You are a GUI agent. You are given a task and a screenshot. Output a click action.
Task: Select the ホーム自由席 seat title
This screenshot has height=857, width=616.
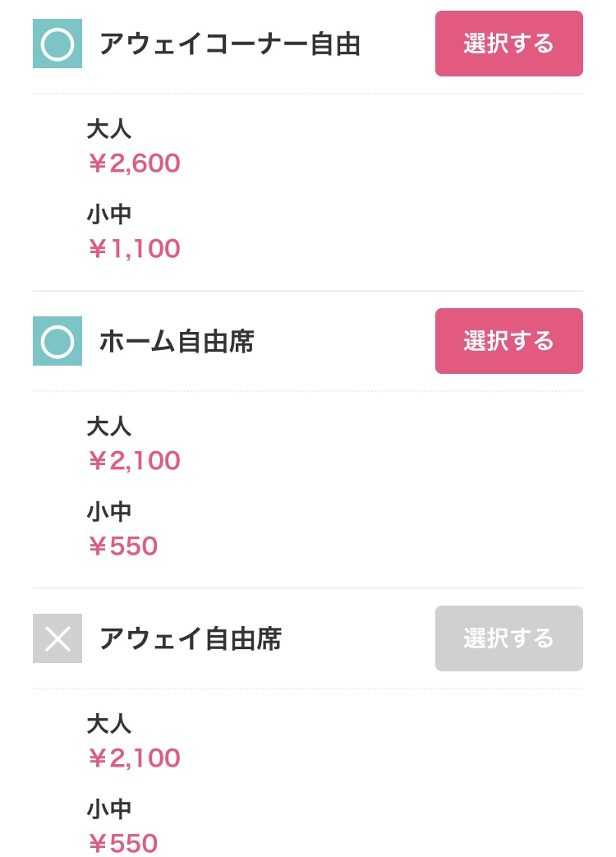(177, 342)
